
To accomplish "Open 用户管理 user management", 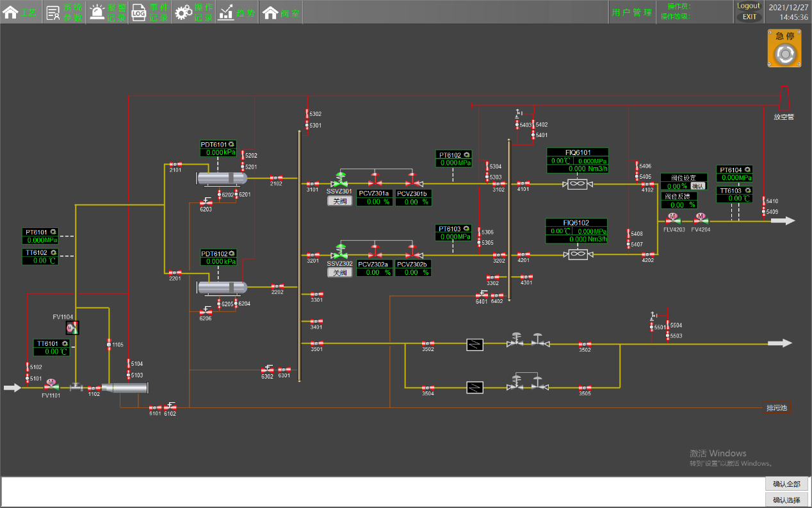I will (631, 12).
